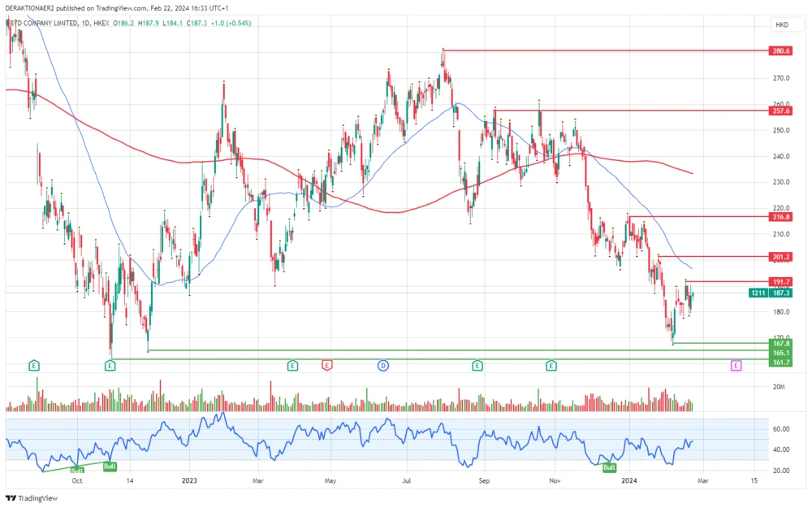Click the Bull divergence label near 2024

click(609, 467)
